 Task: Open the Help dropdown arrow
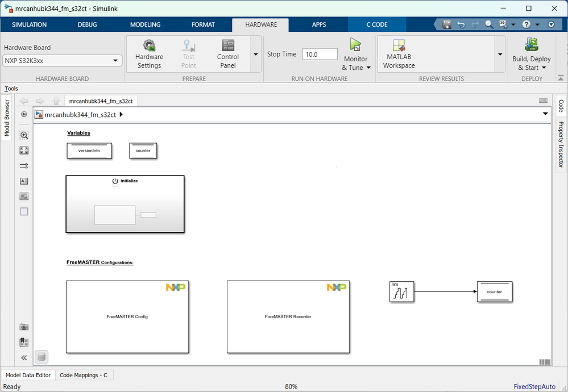click(537, 24)
